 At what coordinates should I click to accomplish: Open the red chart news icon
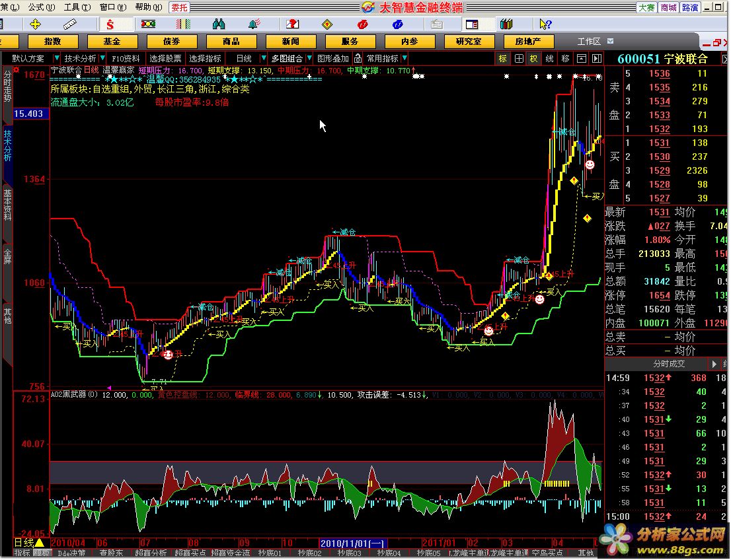[x=292, y=24]
